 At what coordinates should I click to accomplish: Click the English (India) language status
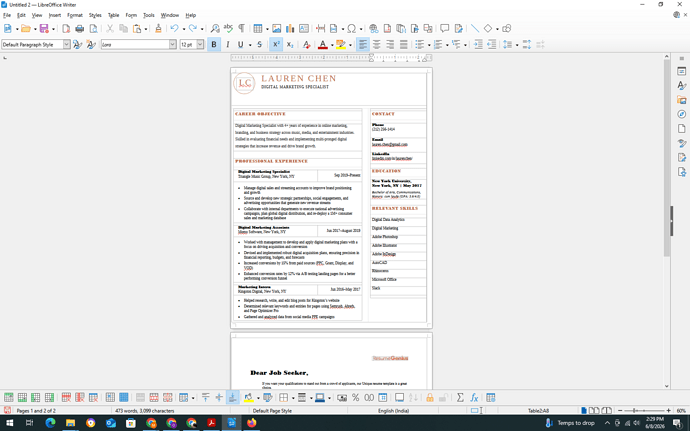coord(393,410)
